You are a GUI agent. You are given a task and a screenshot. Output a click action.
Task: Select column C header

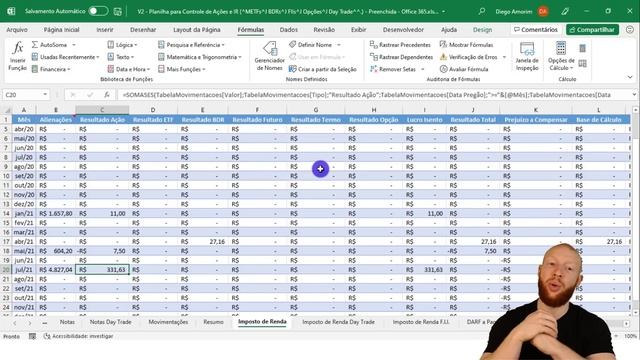coord(102,110)
